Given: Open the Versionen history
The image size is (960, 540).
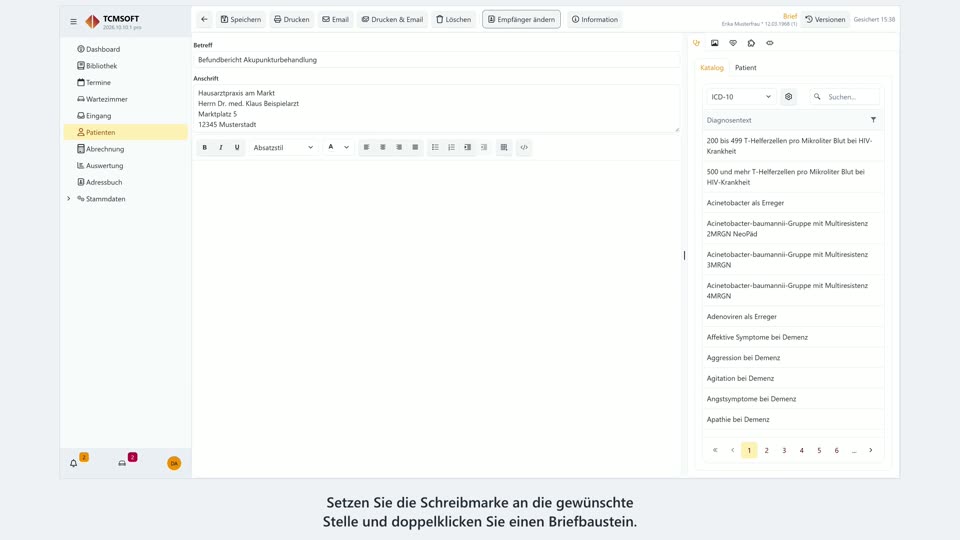Looking at the screenshot, I should coord(825,20).
